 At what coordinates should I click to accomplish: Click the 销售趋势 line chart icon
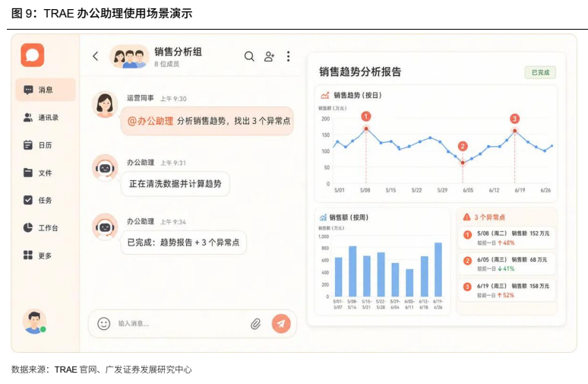pos(324,95)
